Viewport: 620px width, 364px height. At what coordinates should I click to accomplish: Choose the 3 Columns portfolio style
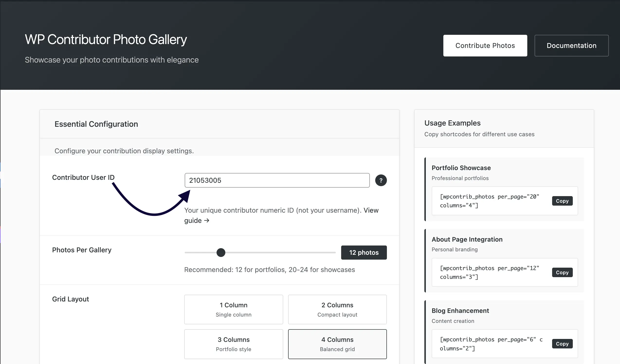coord(234,344)
